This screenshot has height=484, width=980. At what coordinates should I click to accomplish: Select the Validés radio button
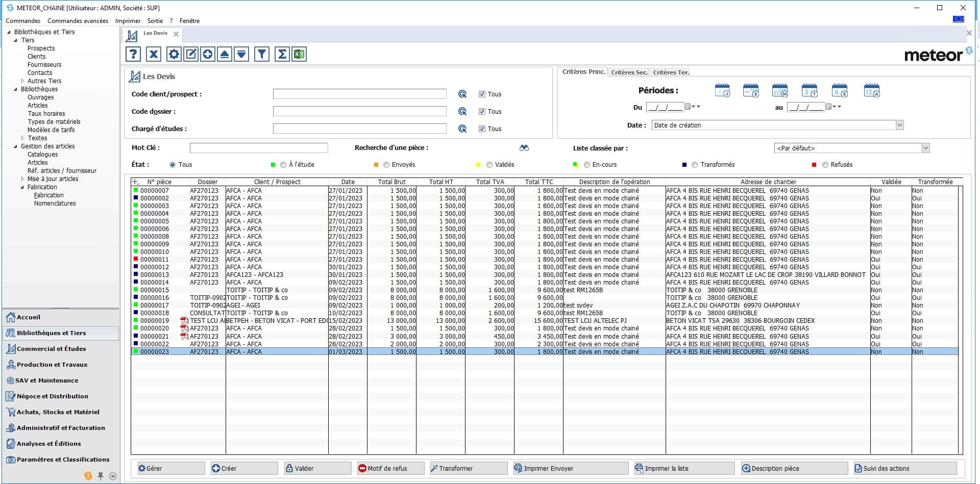(489, 165)
